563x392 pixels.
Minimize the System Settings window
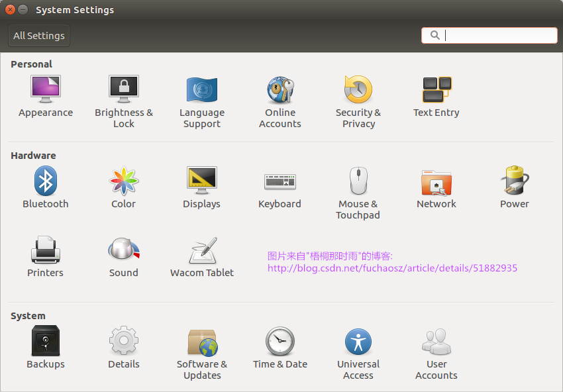pyautogui.click(x=23, y=10)
